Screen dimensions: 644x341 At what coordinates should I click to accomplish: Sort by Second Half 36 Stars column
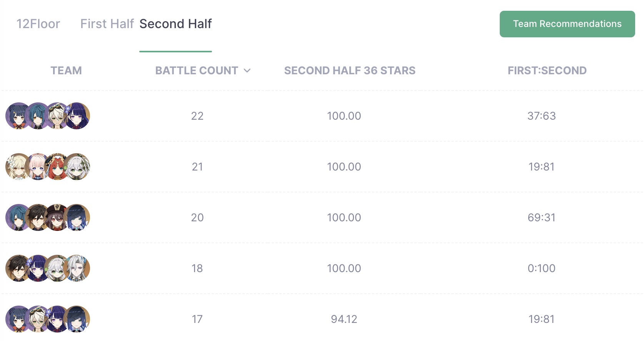pyautogui.click(x=349, y=70)
